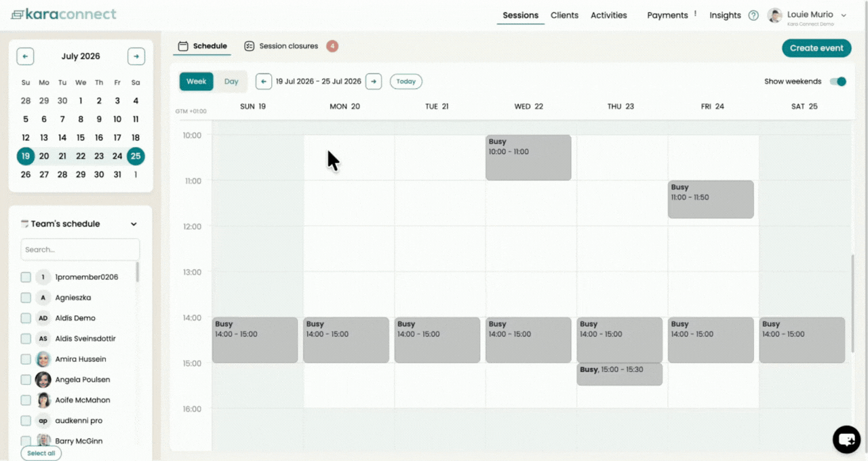Check the Amira Hussein checkbox

coord(26,359)
